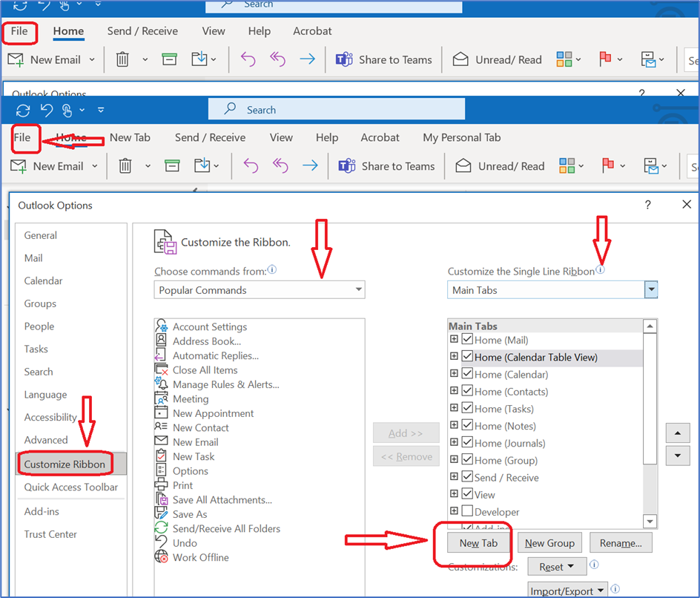Click New Email icon in window with My Personal Tab
700x598 pixels.
tap(19, 166)
